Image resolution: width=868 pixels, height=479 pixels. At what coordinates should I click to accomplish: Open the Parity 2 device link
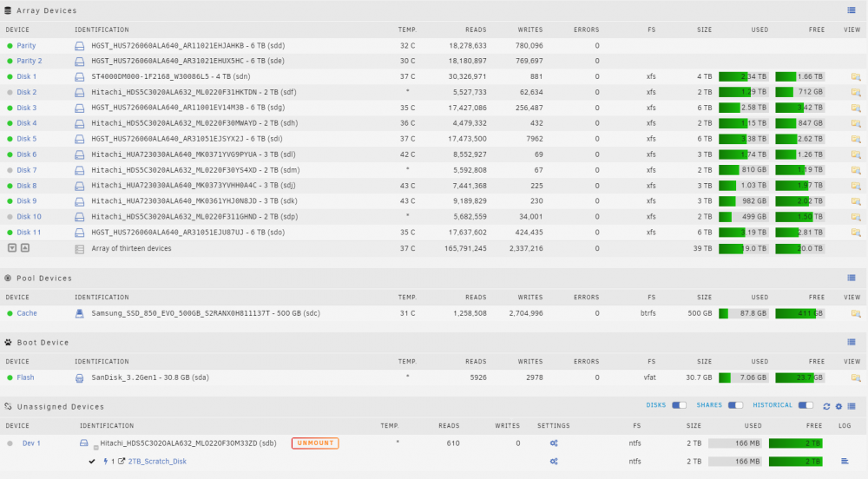[x=30, y=62]
